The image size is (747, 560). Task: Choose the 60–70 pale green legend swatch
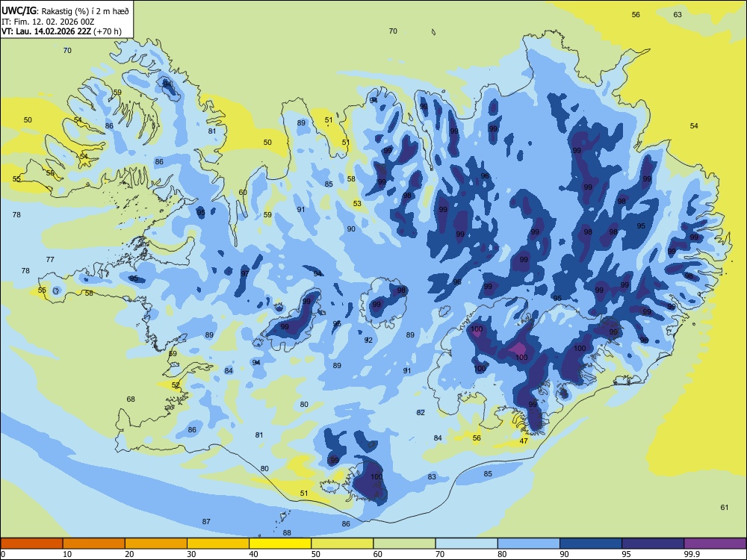(404, 544)
